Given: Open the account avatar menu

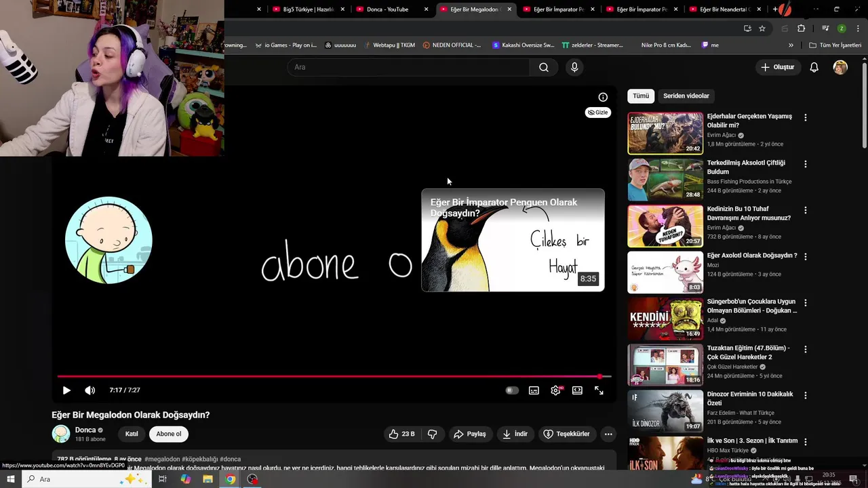Looking at the screenshot, I should click(x=840, y=67).
